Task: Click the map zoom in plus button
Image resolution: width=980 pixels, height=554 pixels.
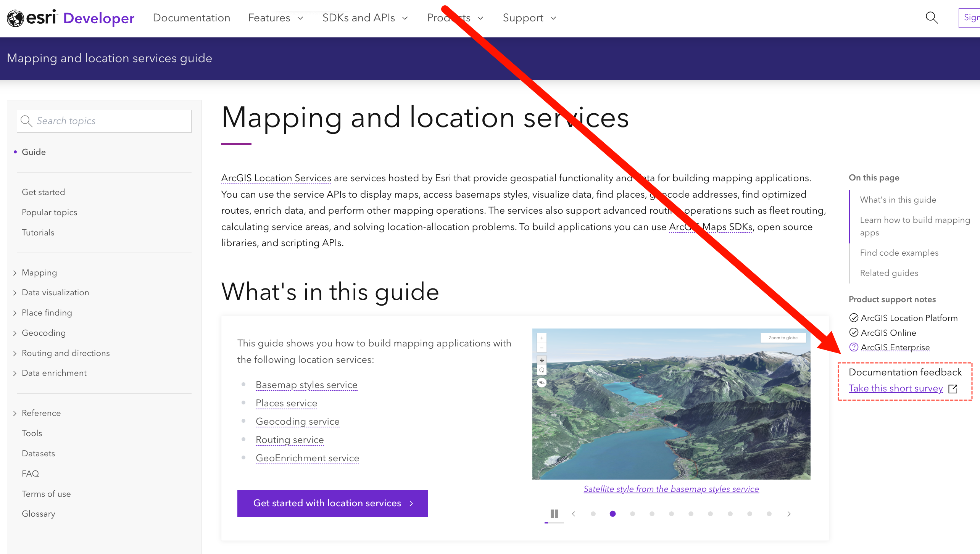Action: click(x=542, y=338)
